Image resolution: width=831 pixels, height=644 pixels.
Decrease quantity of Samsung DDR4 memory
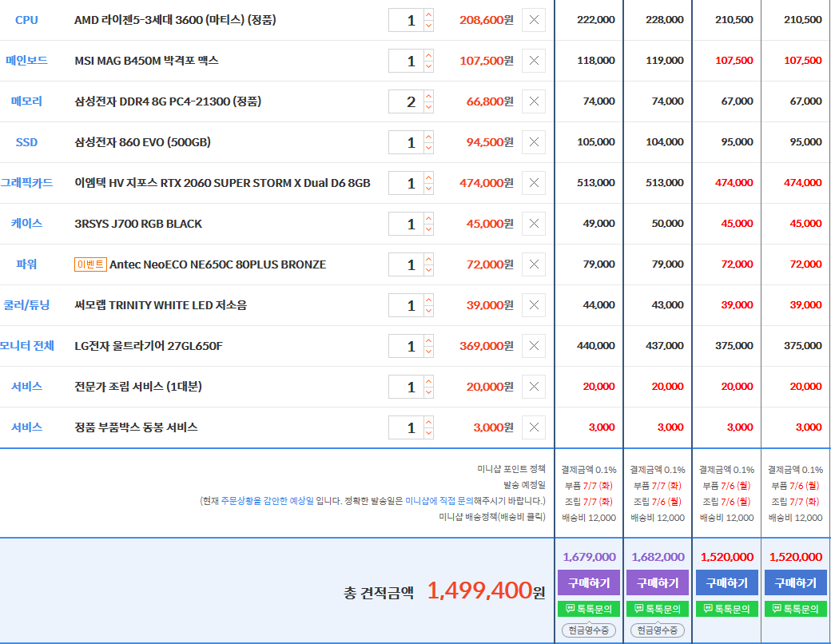click(x=428, y=107)
